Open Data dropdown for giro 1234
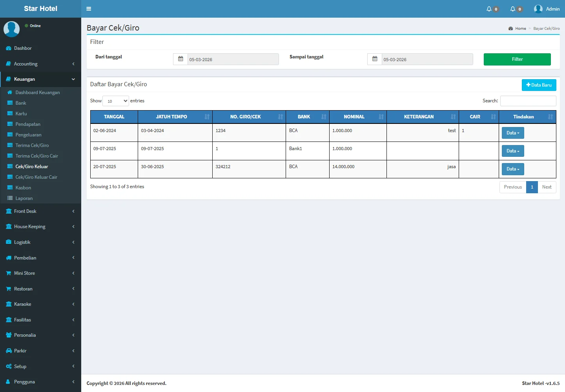Image resolution: width=565 pixels, height=392 pixels. pos(512,133)
